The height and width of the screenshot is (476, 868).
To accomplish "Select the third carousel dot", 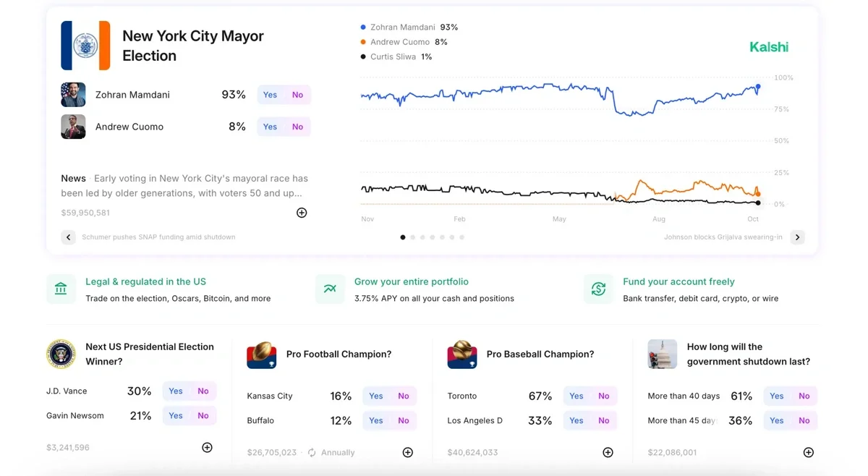I will [422, 237].
